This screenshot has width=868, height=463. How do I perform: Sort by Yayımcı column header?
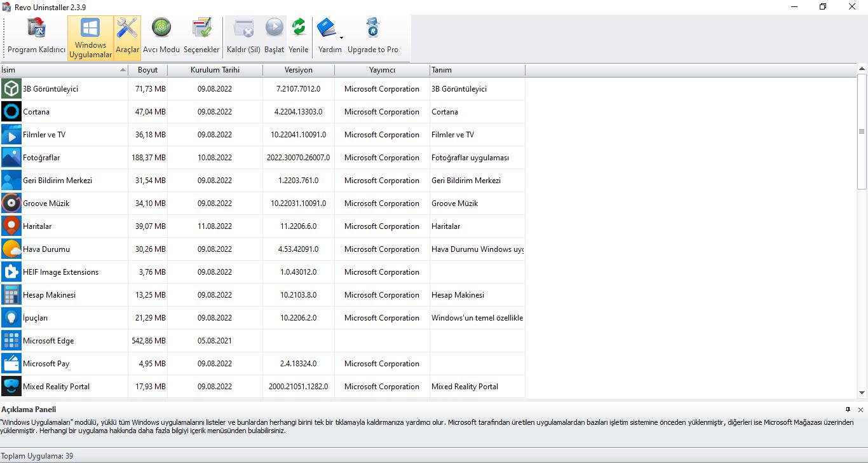pos(382,70)
